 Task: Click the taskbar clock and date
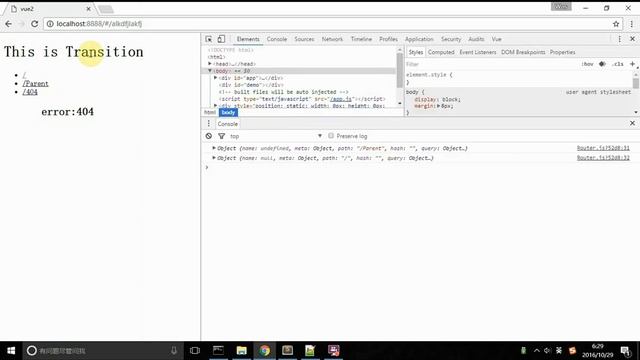pyautogui.click(x=597, y=351)
